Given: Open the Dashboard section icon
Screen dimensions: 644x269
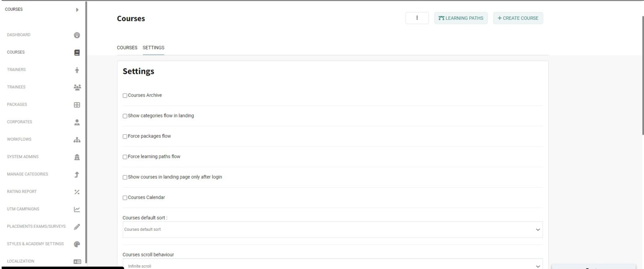Looking at the screenshot, I should pyautogui.click(x=77, y=35).
